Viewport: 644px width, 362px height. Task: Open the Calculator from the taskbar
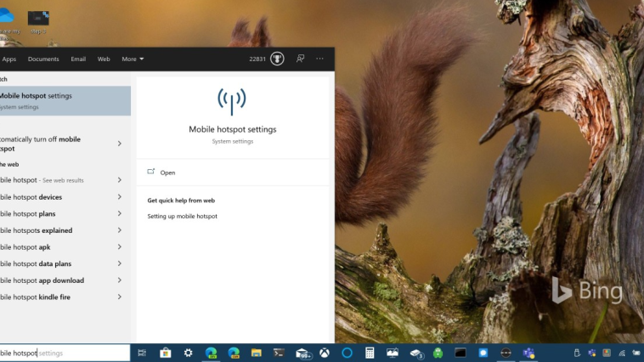click(x=370, y=353)
